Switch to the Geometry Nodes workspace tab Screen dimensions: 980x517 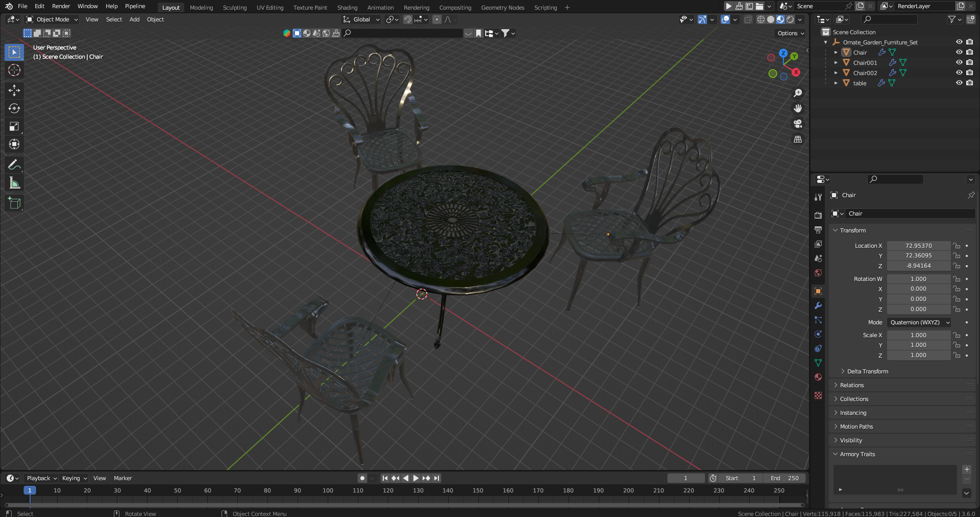[503, 8]
